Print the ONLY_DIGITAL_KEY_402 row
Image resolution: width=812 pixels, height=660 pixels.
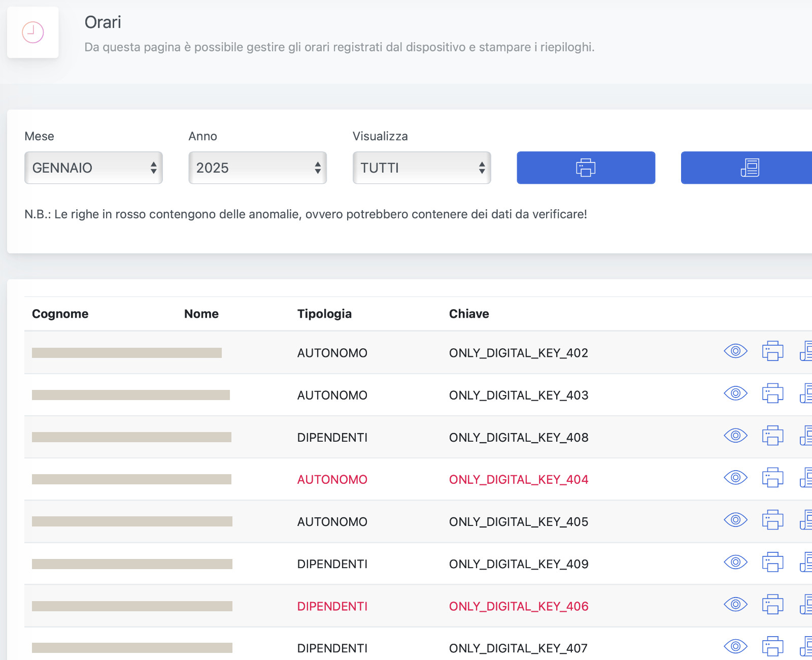click(x=772, y=351)
